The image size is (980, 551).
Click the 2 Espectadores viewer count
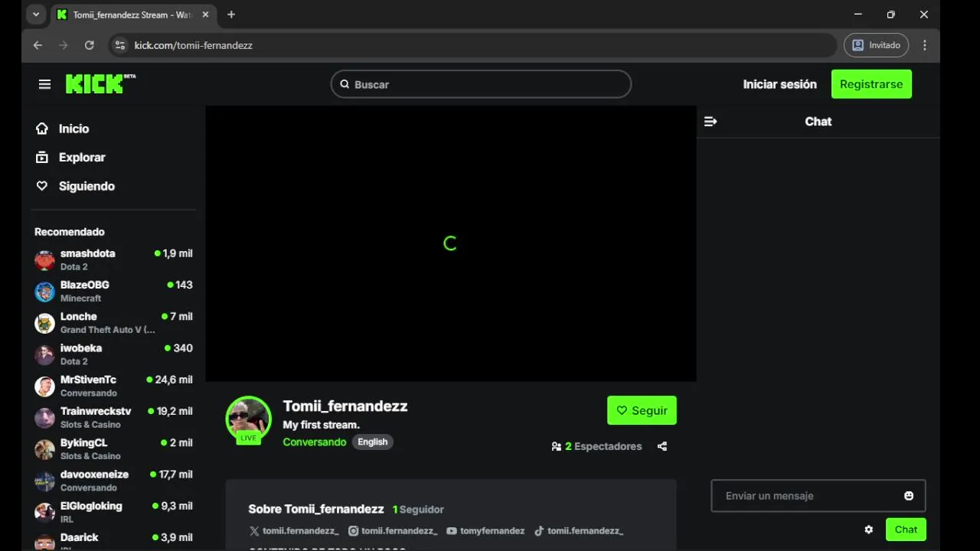coord(596,446)
